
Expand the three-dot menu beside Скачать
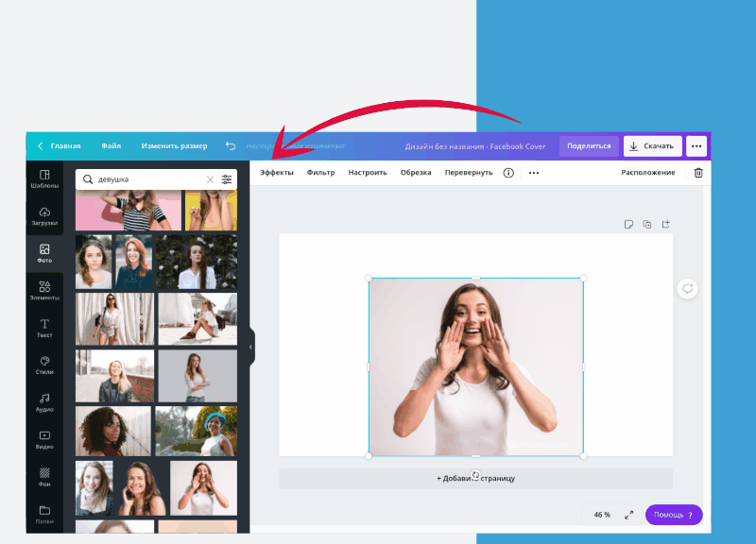click(696, 146)
